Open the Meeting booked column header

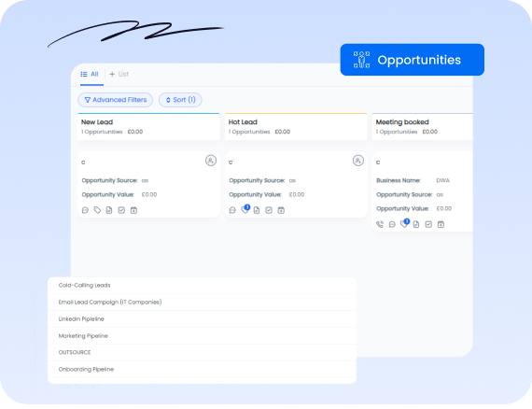(423, 127)
